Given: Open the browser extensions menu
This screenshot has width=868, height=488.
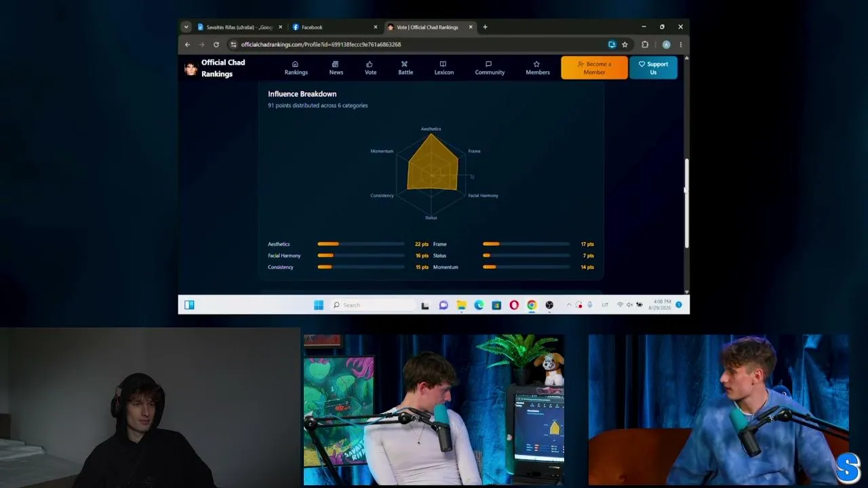Looking at the screenshot, I should click(645, 45).
